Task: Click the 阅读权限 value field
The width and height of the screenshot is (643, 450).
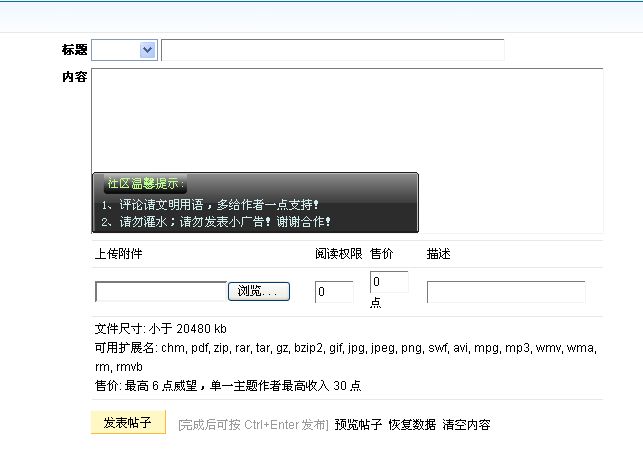Action: [334, 292]
